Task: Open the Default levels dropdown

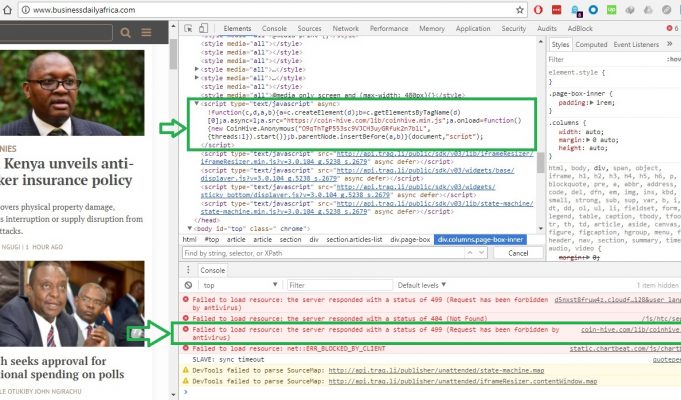Action: [x=421, y=285]
